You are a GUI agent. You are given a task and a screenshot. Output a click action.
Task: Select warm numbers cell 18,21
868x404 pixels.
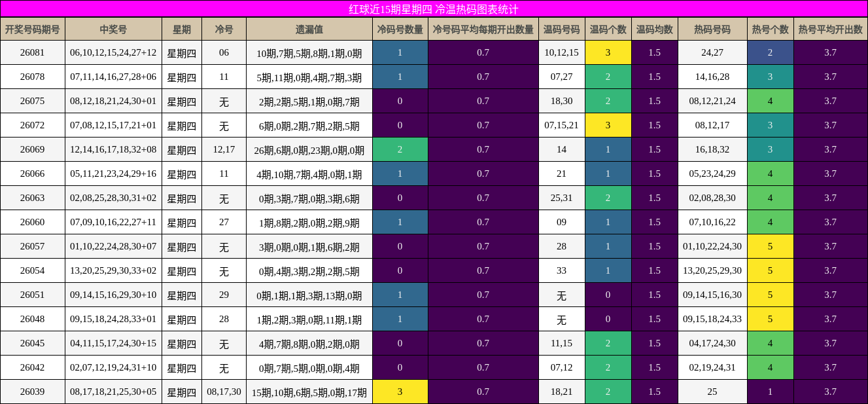(562, 392)
